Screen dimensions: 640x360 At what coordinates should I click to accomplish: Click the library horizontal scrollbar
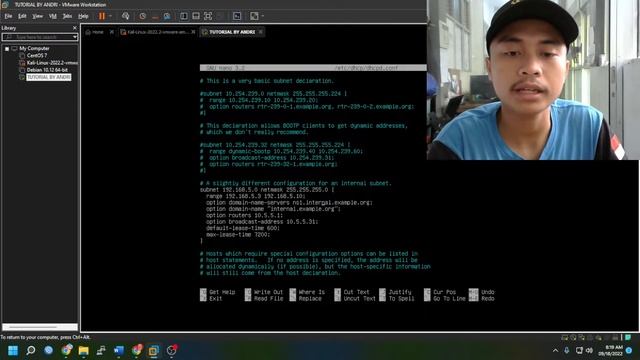point(40,327)
